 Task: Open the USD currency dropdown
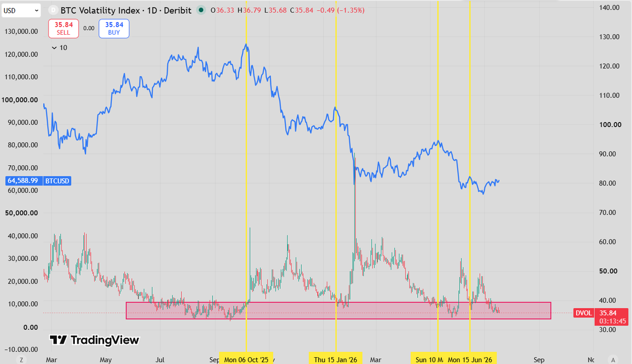click(21, 9)
